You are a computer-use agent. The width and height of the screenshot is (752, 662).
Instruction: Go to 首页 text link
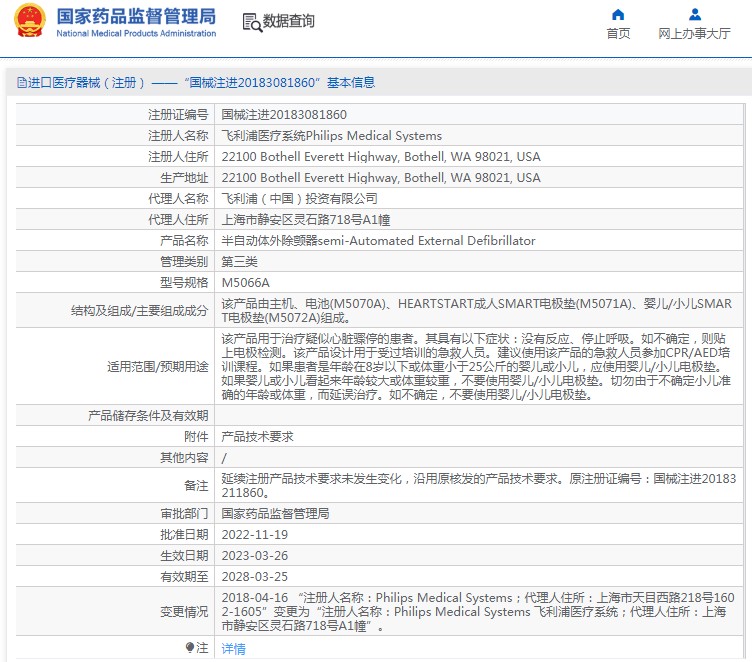(x=618, y=33)
